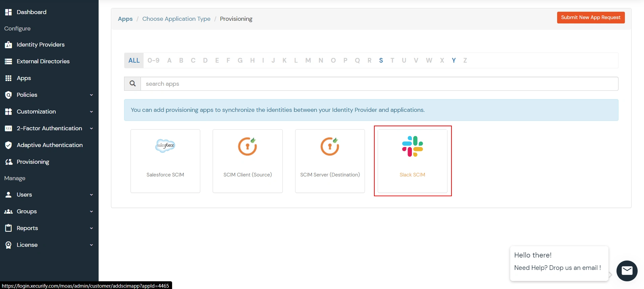
Task: Click the Apps grid icon in sidebar
Action: (x=8, y=78)
